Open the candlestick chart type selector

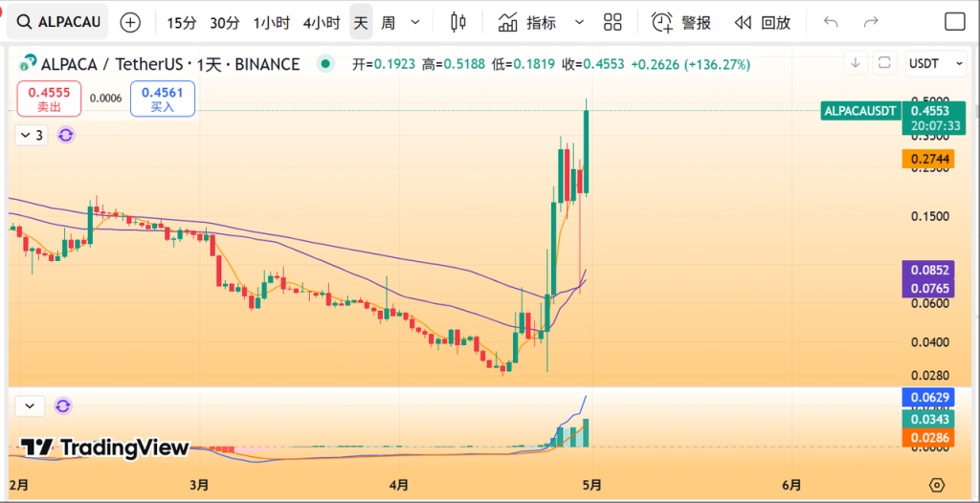coord(457,22)
